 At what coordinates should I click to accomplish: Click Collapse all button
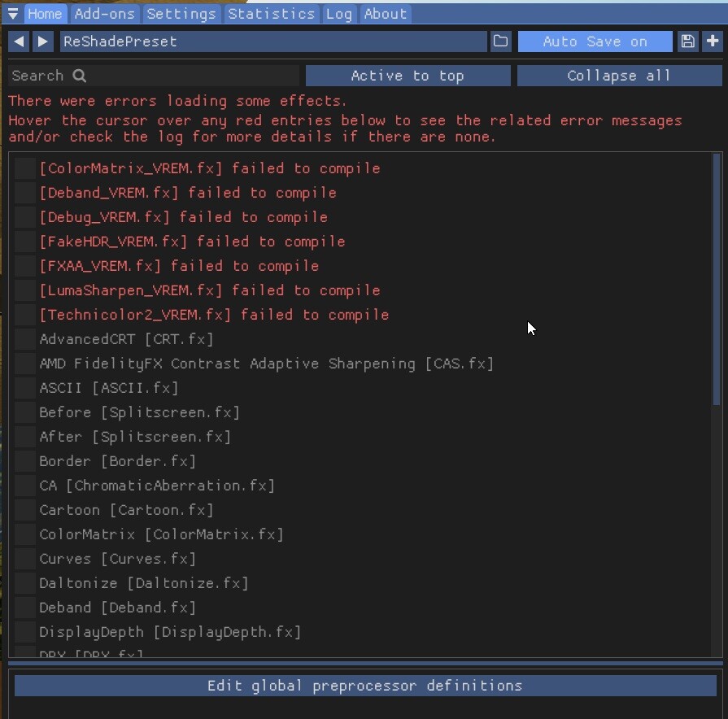619,76
